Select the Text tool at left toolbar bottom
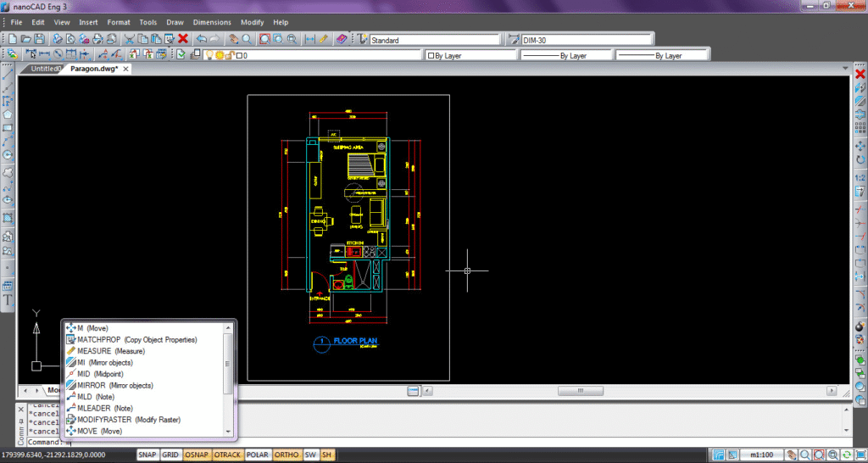The image size is (868, 463). point(8,301)
